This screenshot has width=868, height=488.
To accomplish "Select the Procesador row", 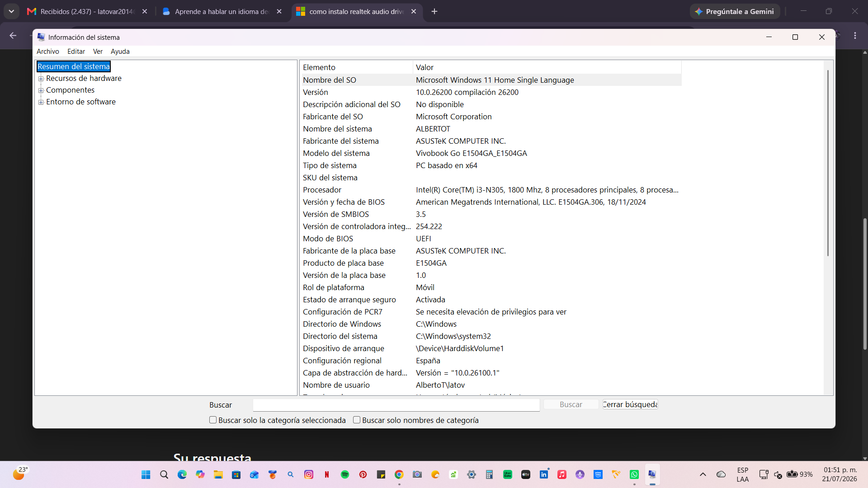I will click(x=491, y=190).
